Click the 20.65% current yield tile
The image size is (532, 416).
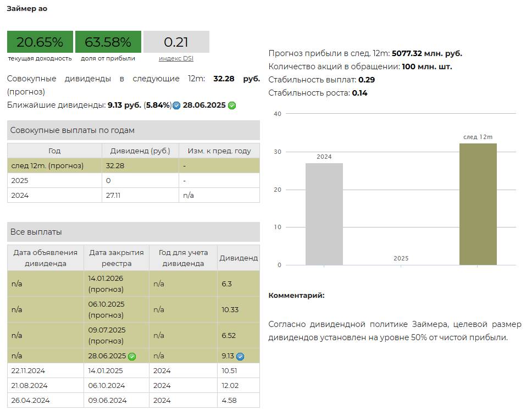pyautogui.click(x=40, y=42)
